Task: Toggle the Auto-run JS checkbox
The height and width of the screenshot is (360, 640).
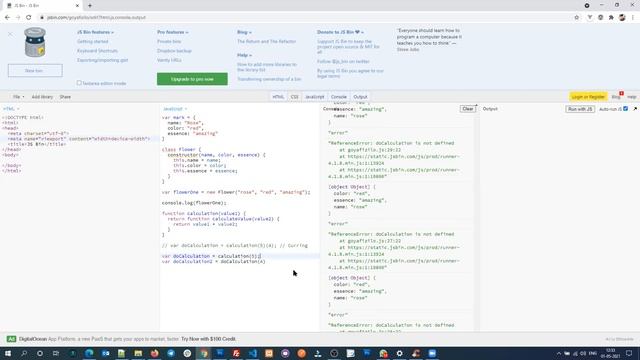Action: tap(625, 109)
